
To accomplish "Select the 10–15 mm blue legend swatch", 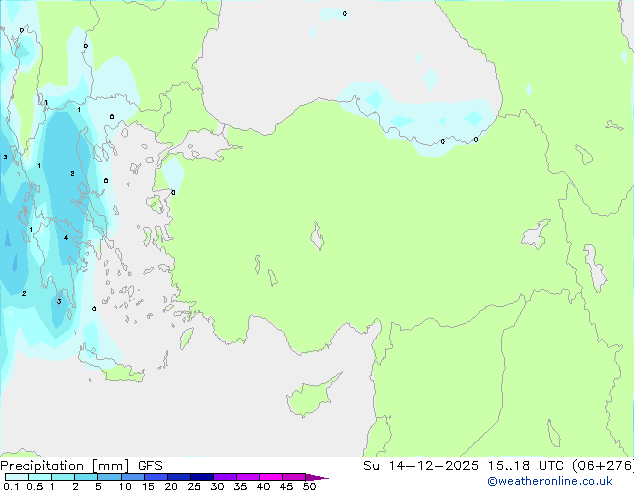I will (132, 477).
